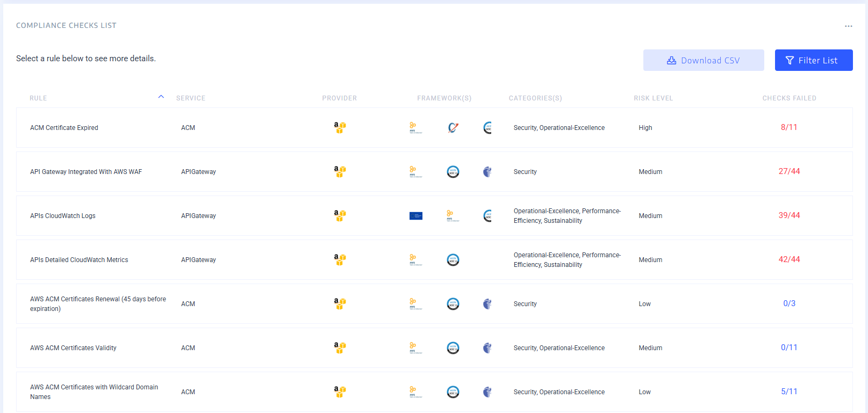
Task: Click SOC 2 badge in Wildcard Domain Names row
Action: (453, 392)
